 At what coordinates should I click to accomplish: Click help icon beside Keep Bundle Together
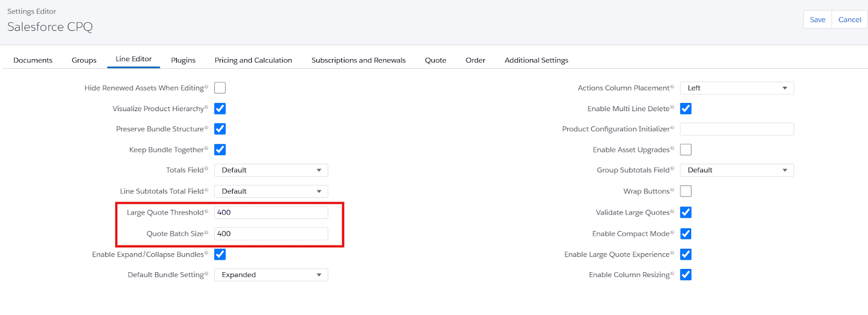[206, 149]
